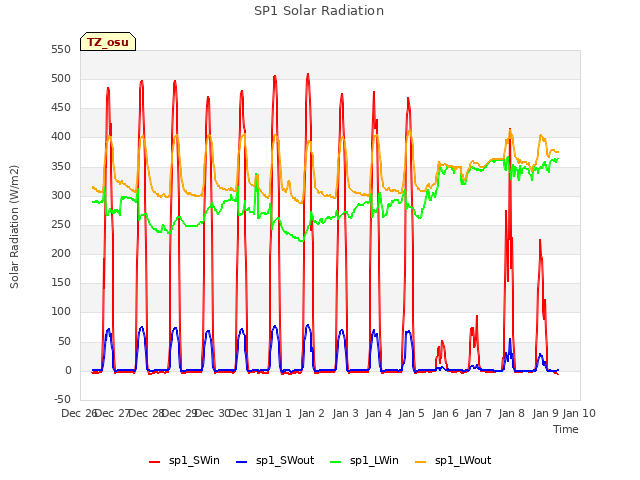Screen dimensions: 640x480
Task: Click the blue SWout peak on Jan 1
Action: click(275, 327)
